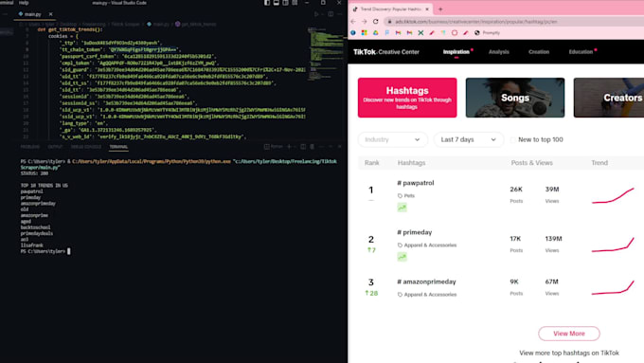Open the #pawpatrol hashtag
This screenshot has width=644, height=363.
(x=415, y=183)
